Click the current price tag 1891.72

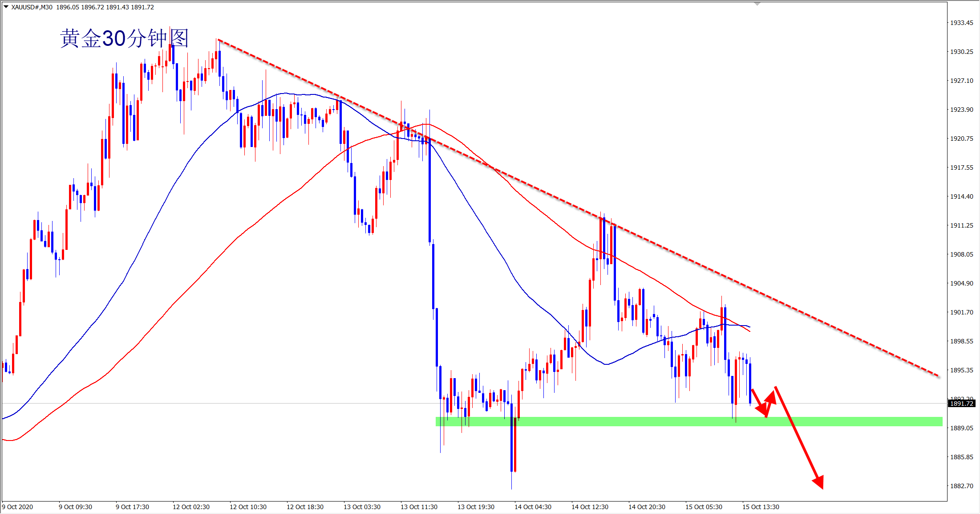[962, 404]
